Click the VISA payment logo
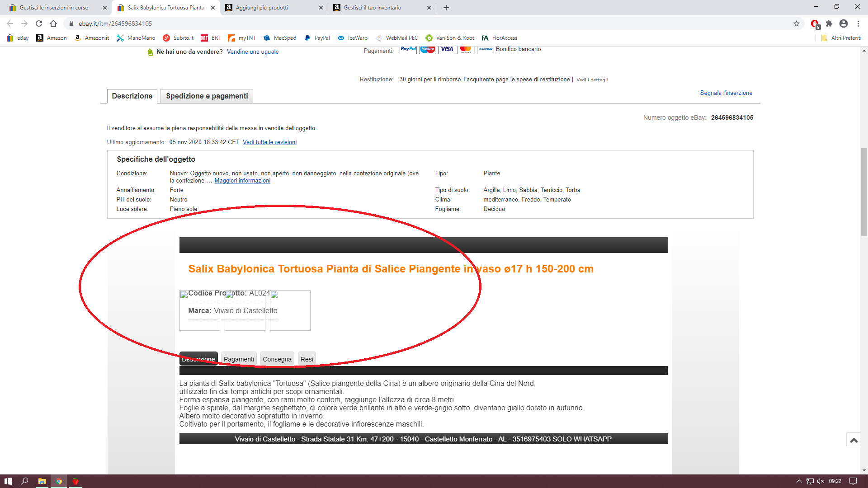This screenshot has height=488, width=868. (447, 49)
